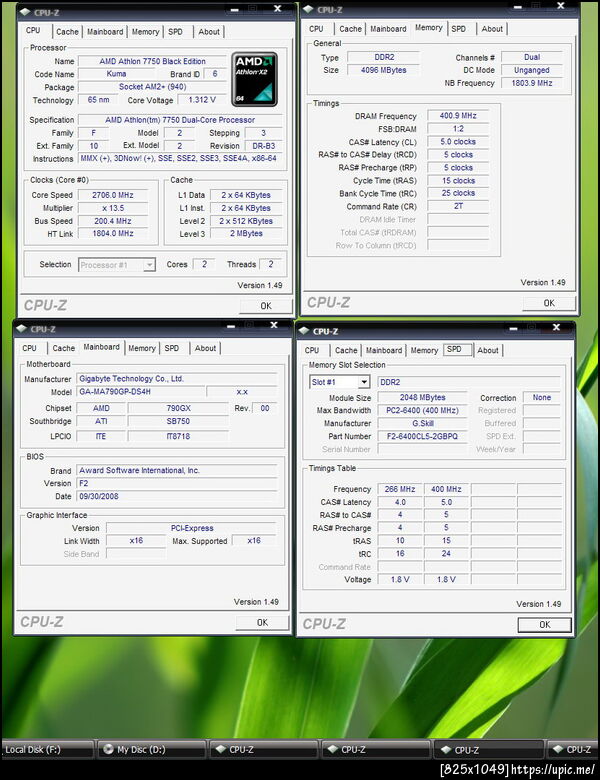The width and height of the screenshot is (600, 780).
Task: Click CPU-Z title icon in Mainboard window
Action: [x=21, y=328]
